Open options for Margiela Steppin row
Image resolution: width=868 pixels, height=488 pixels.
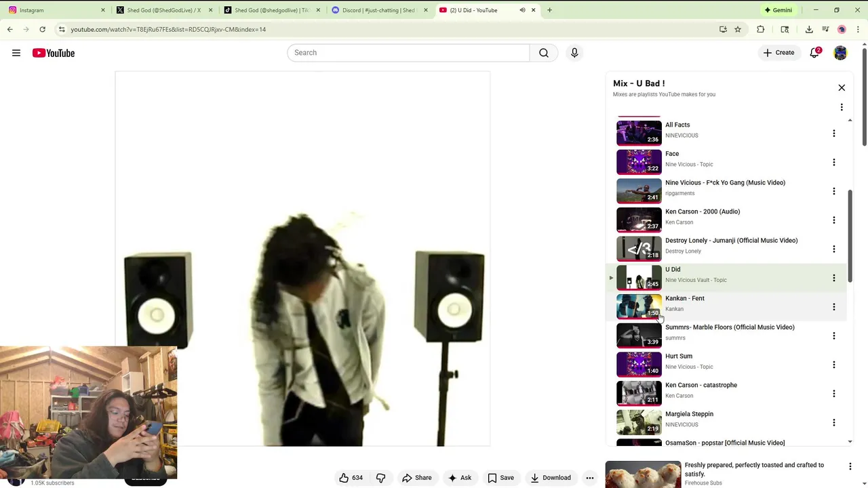tap(834, 422)
